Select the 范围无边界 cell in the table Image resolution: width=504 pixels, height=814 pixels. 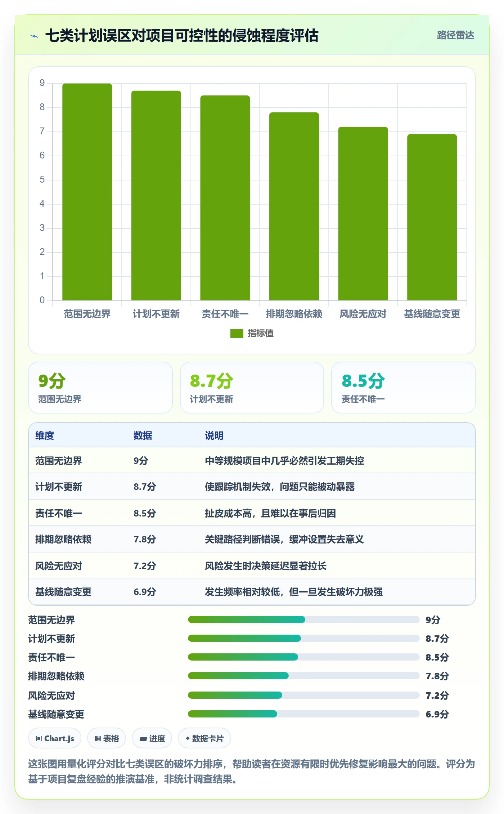pos(59,461)
